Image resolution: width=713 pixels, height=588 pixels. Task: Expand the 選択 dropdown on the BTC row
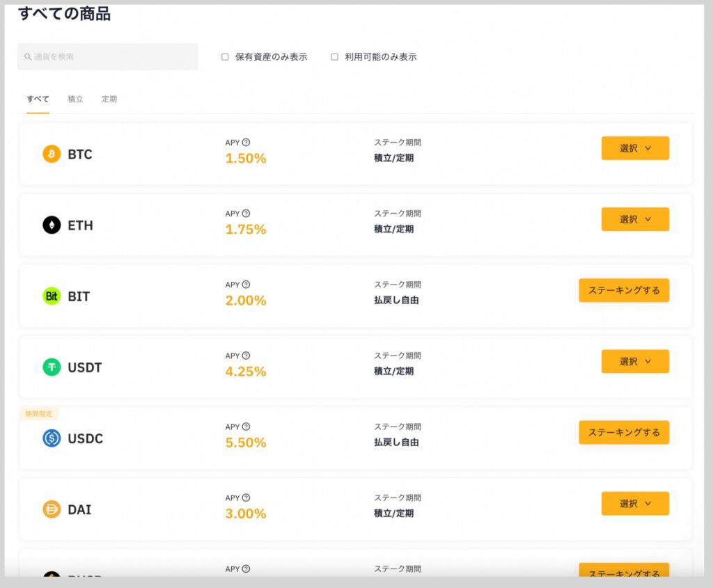[634, 148]
